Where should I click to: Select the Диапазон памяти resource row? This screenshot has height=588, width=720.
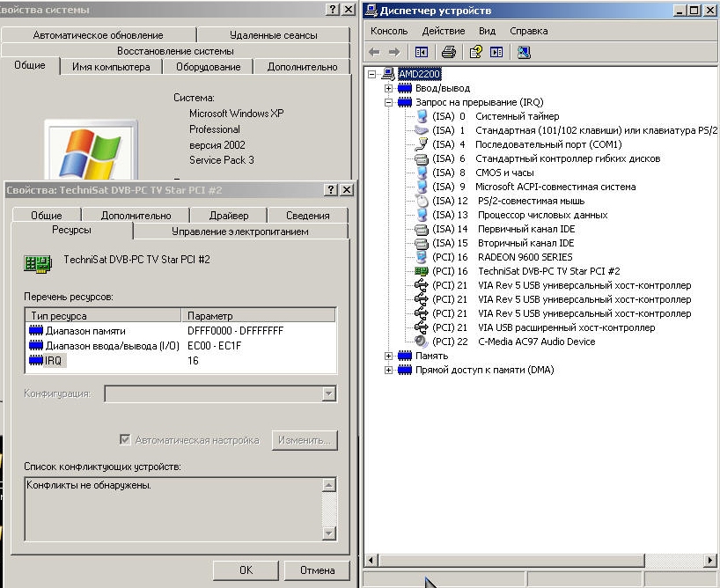(181, 331)
